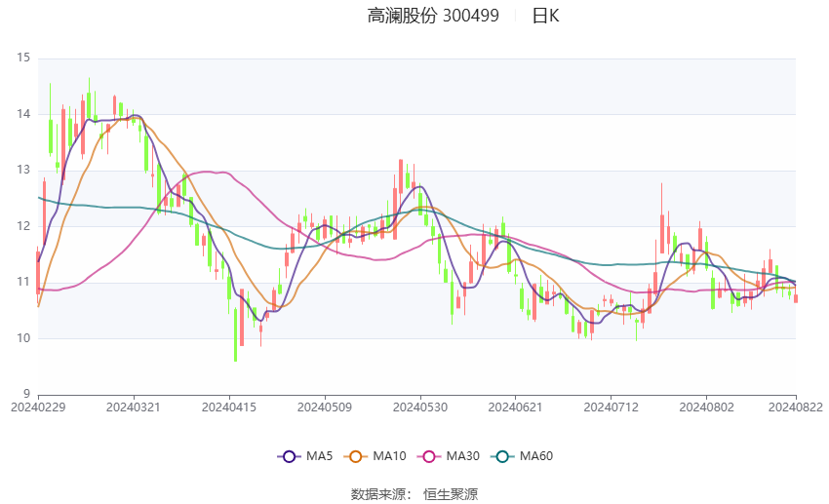This screenshot has height=504, width=829.
Task: Click the x-axis date 20240802
Action: 707,407
